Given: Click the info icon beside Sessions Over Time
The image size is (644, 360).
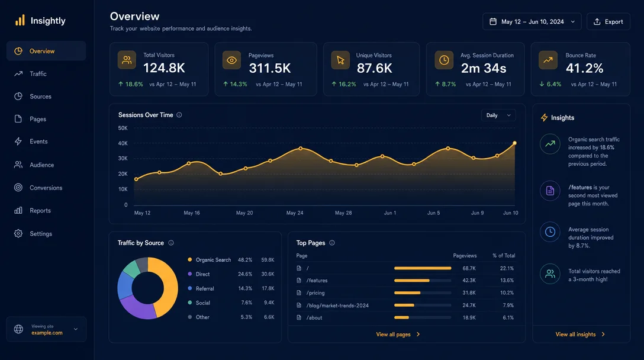Looking at the screenshot, I should 179,115.
